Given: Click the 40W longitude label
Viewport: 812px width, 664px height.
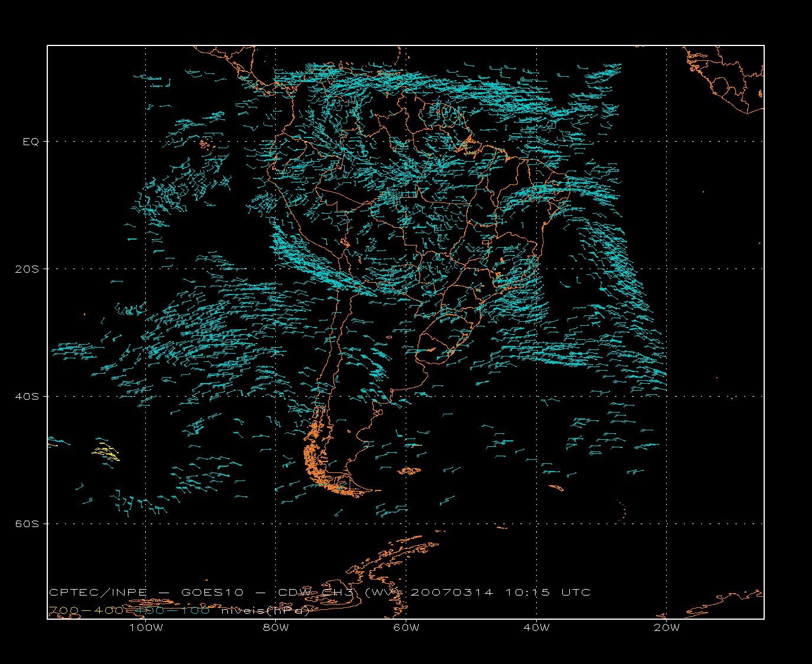Looking at the screenshot, I should coord(536,627).
